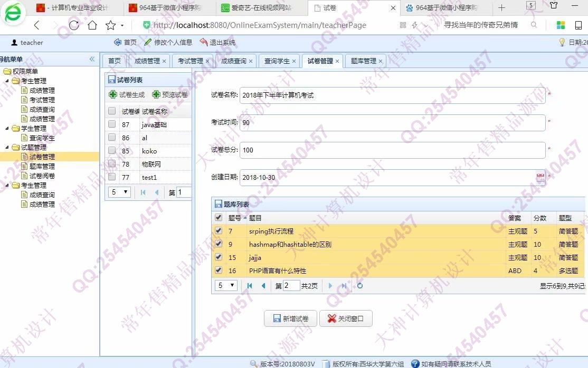Click the 360 browser logo

pos(13,14)
